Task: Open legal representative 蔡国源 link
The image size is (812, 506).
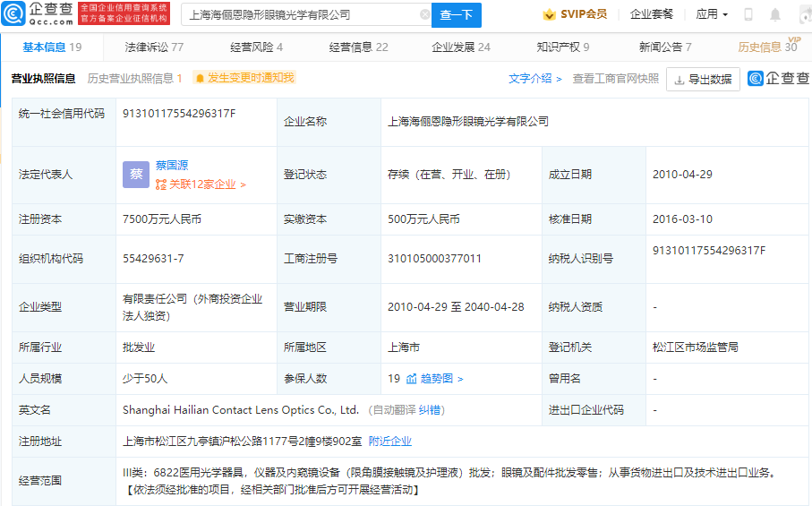Action: [x=172, y=165]
